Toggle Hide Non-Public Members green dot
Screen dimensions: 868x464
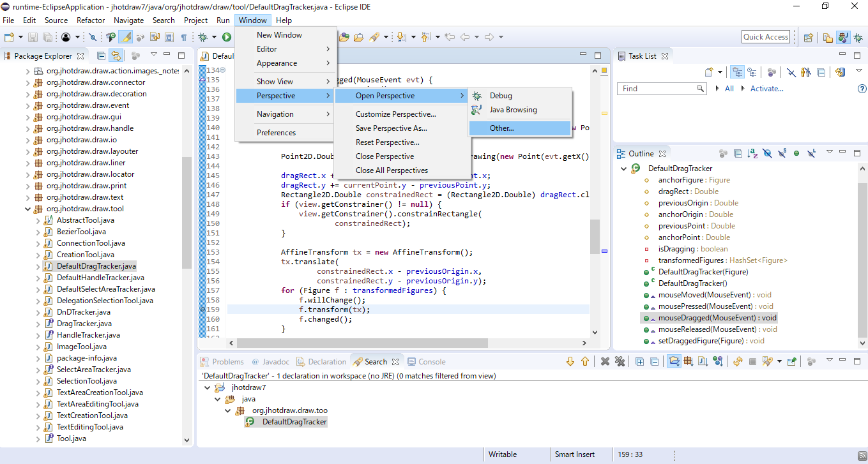(796, 153)
